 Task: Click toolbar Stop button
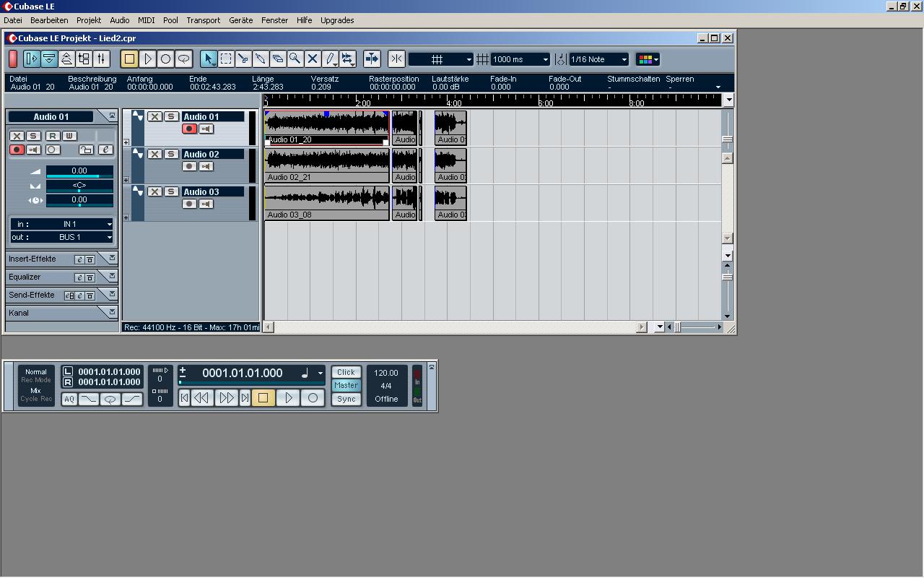coord(129,59)
